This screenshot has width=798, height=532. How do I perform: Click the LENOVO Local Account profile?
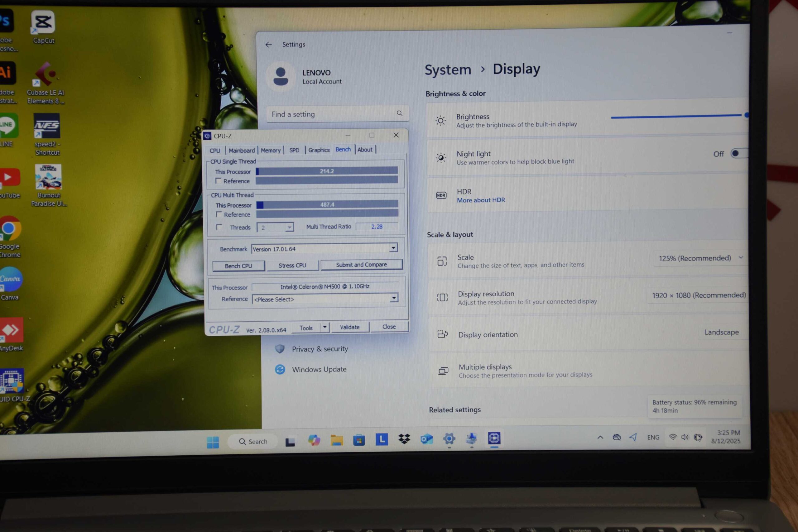pos(304,77)
